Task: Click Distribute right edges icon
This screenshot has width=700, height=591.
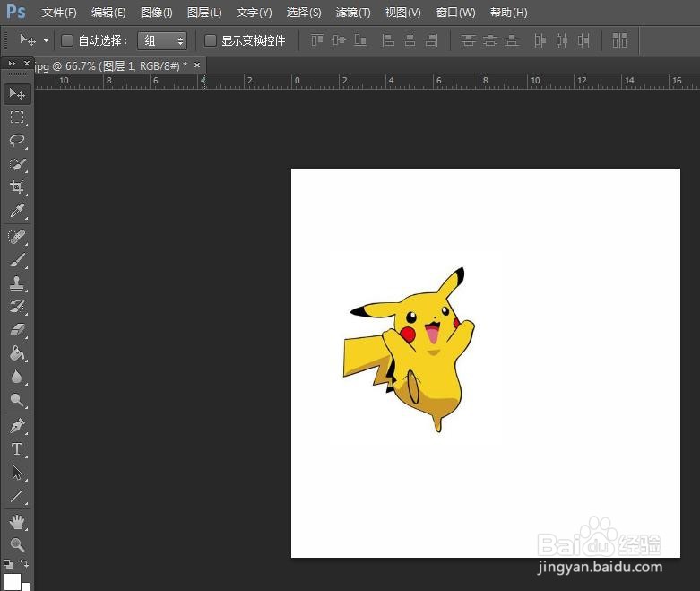Action: tap(583, 40)
